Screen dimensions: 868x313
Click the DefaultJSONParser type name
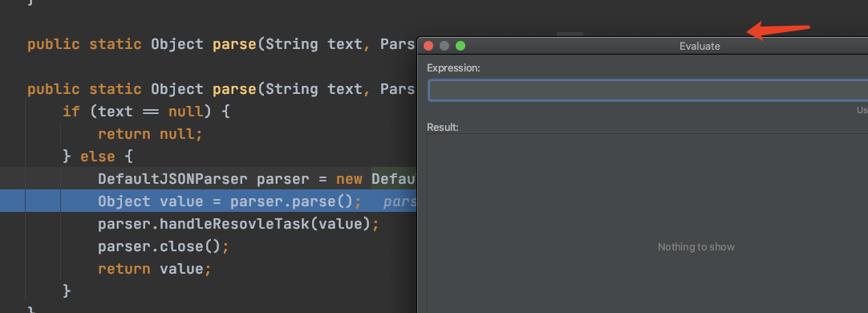tap(172, 179)
